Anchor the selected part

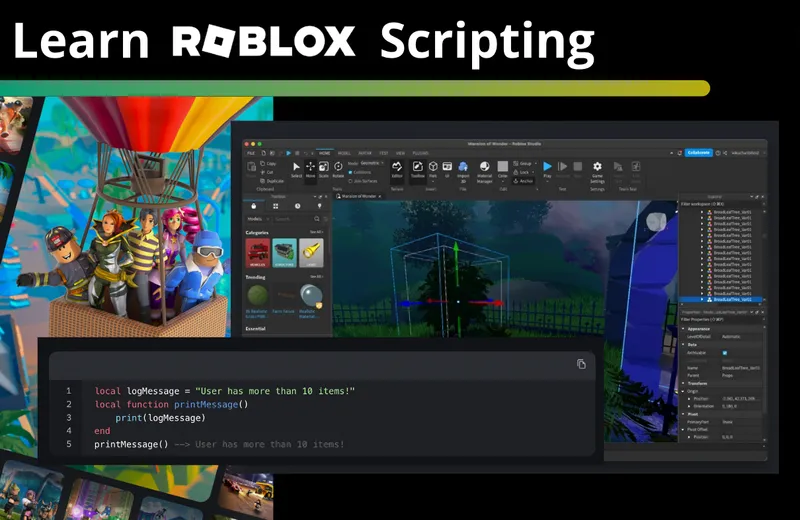(x=524, y=181)
